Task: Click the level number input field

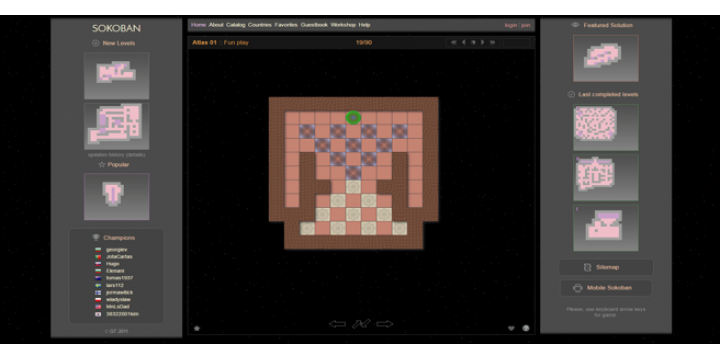Action: tap(517, 42)
